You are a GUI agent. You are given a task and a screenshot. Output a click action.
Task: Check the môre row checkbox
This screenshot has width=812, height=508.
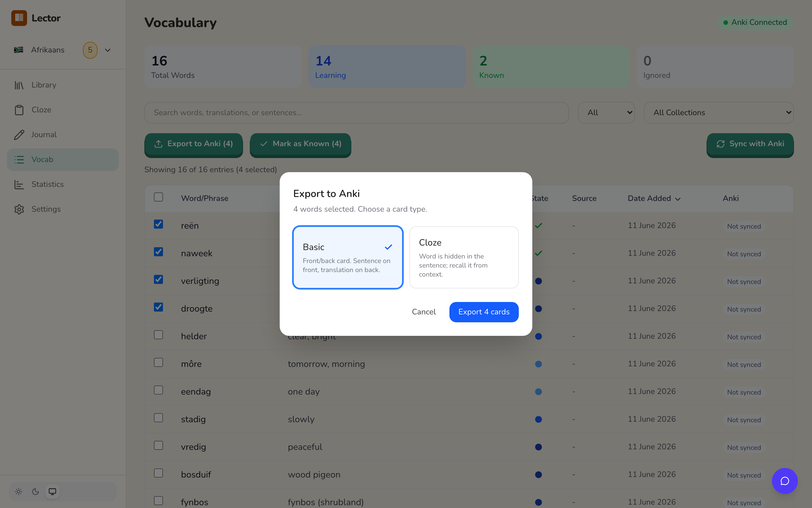(x=158, y=362)
